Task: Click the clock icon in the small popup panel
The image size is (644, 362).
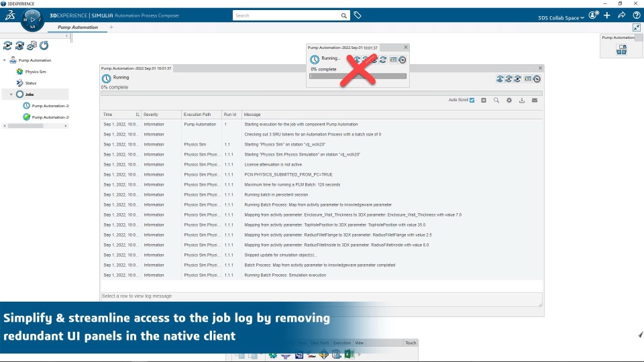Action: [402, 60]
